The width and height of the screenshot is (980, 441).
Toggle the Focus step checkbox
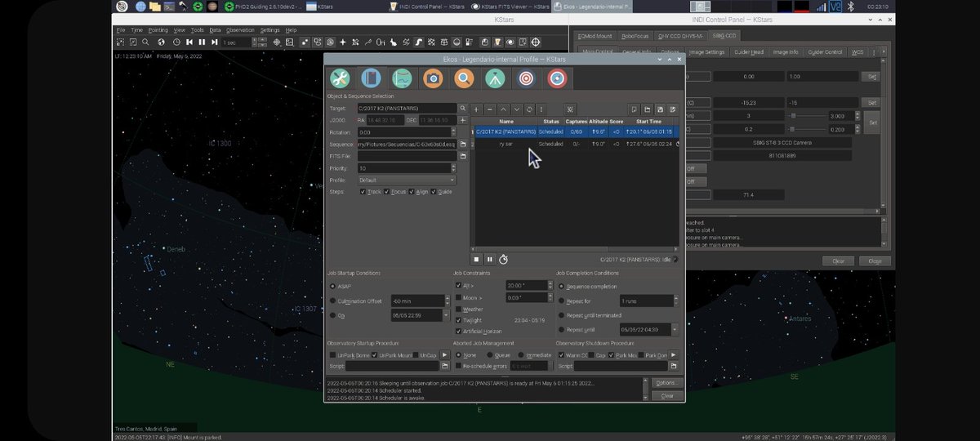pyautogui.click(x=397, y=192)
